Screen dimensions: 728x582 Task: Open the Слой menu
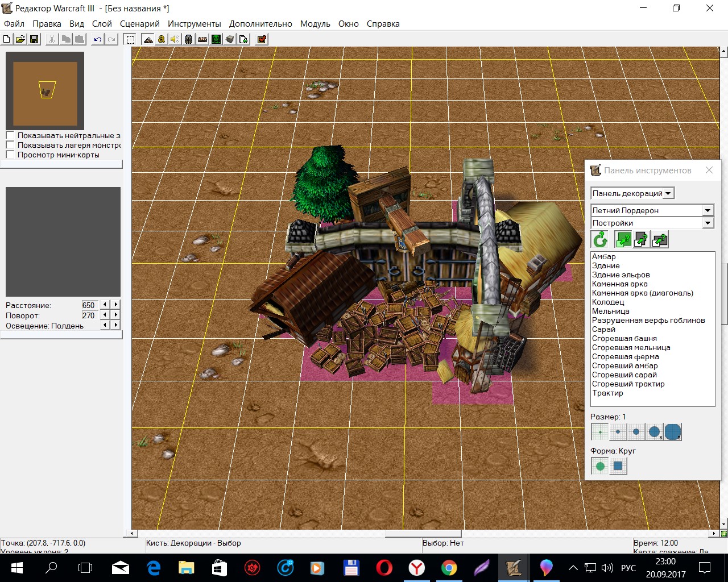(x=102, y=24)
